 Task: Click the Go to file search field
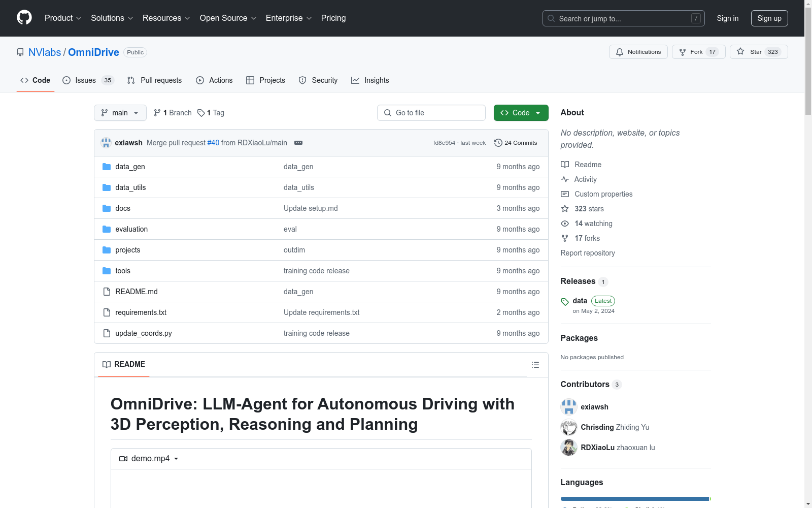click(431, 113)
